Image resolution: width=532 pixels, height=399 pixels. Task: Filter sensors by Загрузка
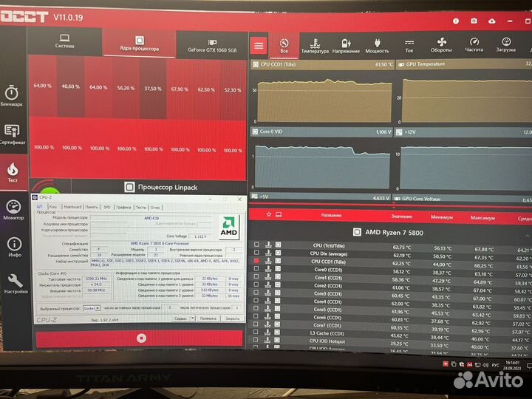[506, 44]
